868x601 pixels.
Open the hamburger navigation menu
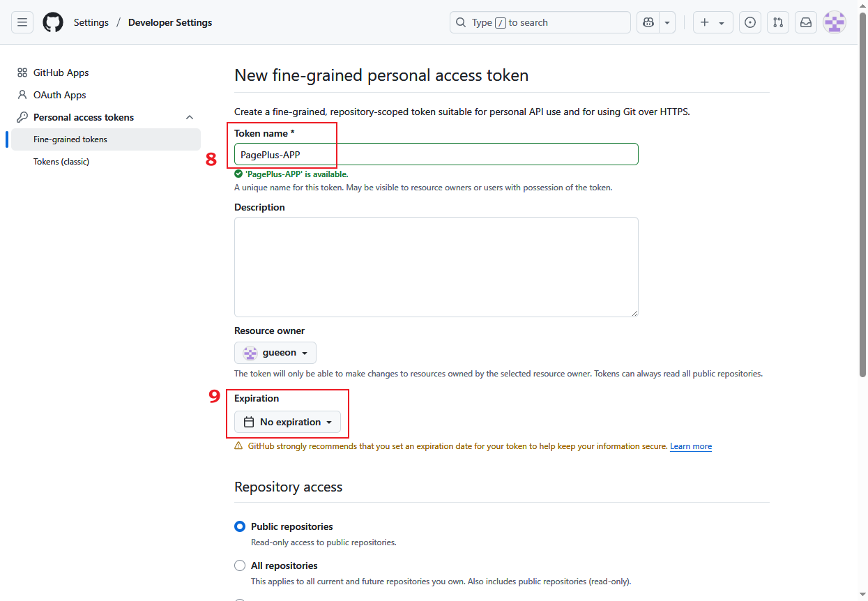[x=22, y=22]
